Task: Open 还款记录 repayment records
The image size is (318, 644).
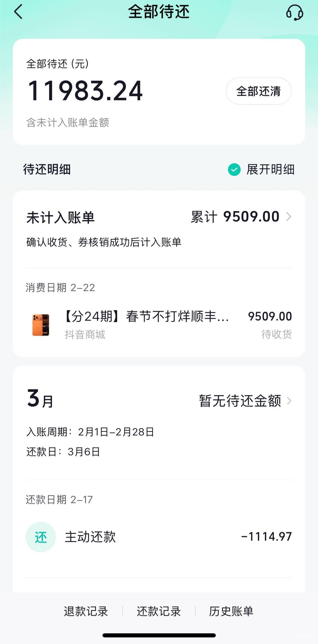Action: [x=159, y=611]
